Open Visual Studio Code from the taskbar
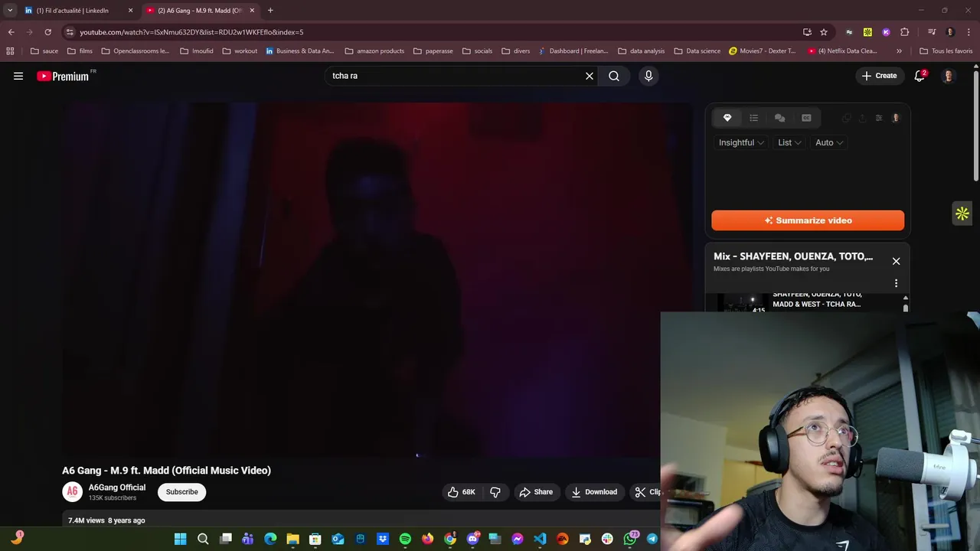The width and height of the screenshot is (980, 551). (x=540, y=539)
